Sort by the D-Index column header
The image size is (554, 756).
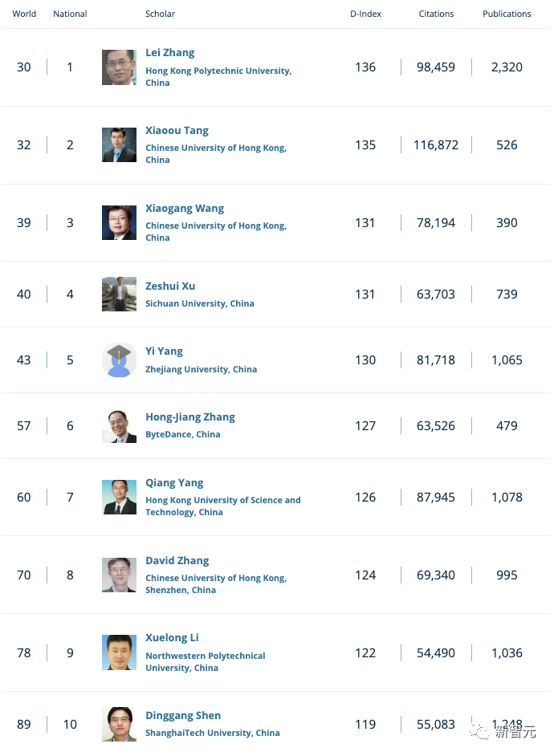(x=365, y=14)
